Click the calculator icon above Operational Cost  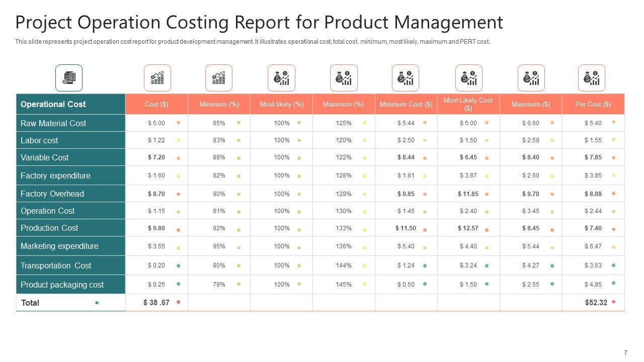(x=69, y=78)
